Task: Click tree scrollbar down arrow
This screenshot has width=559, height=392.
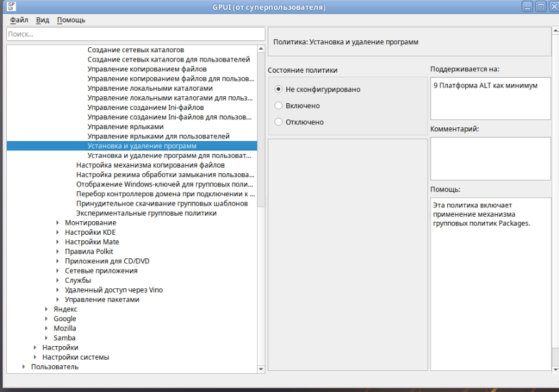Action: click(261, 369)
